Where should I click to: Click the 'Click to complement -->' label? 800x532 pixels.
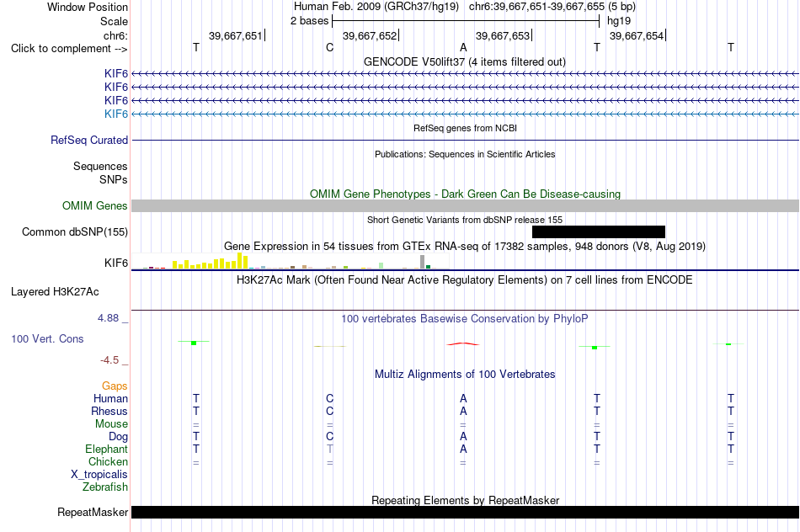click(69, 49)
